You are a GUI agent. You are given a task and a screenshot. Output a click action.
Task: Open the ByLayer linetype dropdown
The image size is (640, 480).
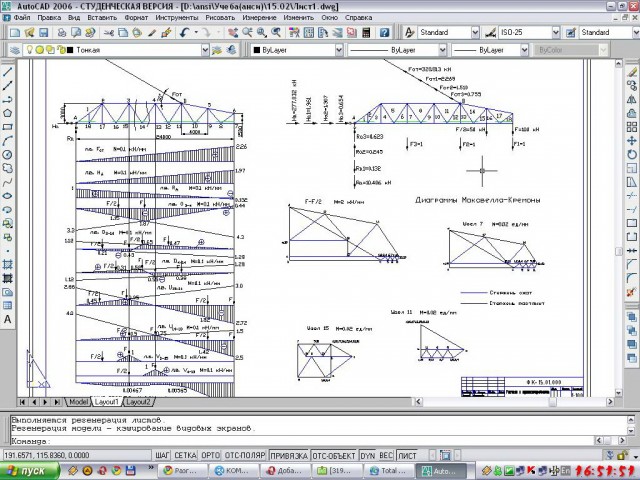442,50
